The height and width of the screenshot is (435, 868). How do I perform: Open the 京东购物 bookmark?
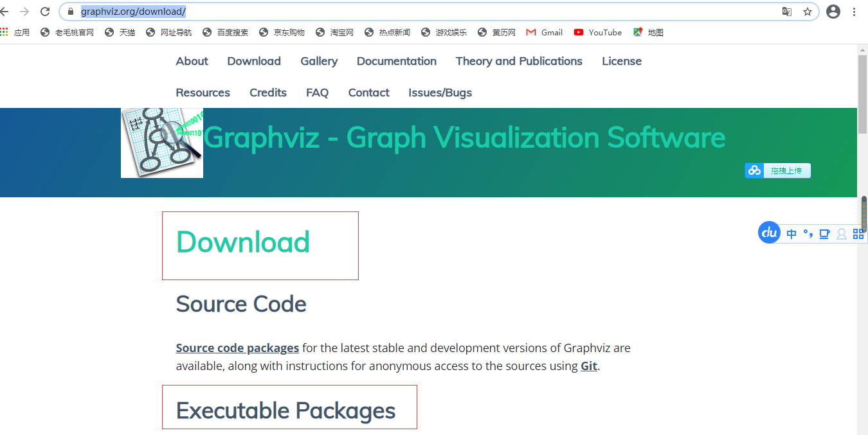tap(282, 32)
